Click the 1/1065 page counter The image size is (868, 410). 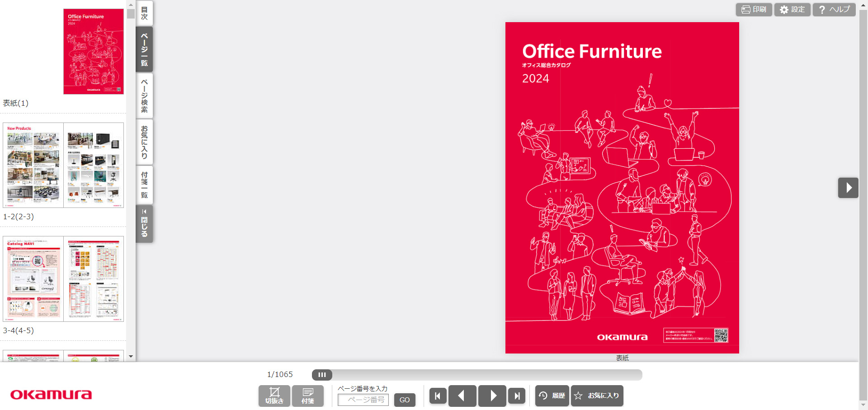(x=280, y=375)
